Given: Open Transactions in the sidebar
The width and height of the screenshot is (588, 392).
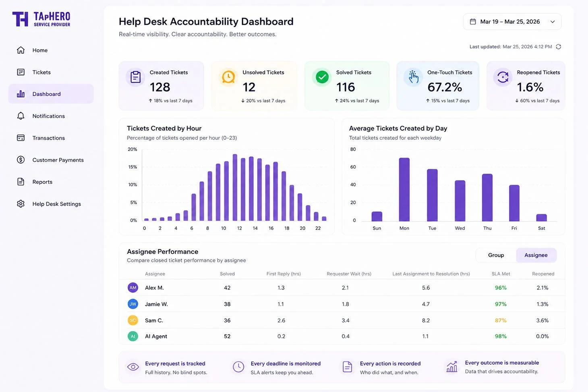Looking at the screenshot, I should click(x=51, y=138).
